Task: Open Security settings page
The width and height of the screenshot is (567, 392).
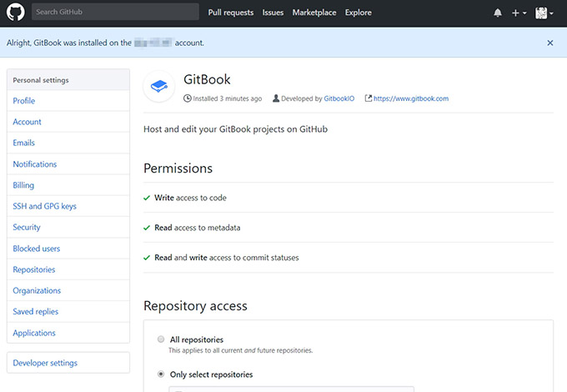Action: click(x=68, y=227)
